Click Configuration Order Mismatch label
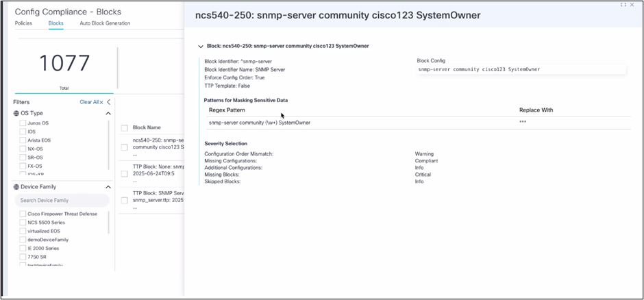 tap(239, 154)
